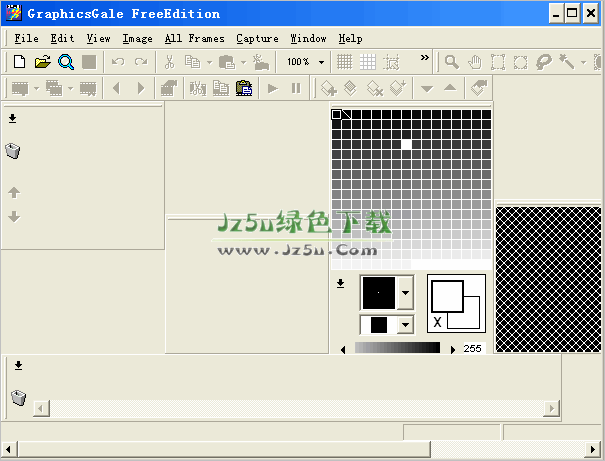Open the dropdown arrow beside add frame icon
The width and height of the screenshot is (605, 461).
click(x=36, y=89)
